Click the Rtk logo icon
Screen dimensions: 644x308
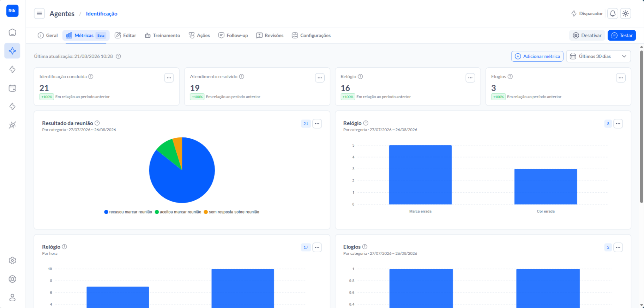click(x=12, y=11)
